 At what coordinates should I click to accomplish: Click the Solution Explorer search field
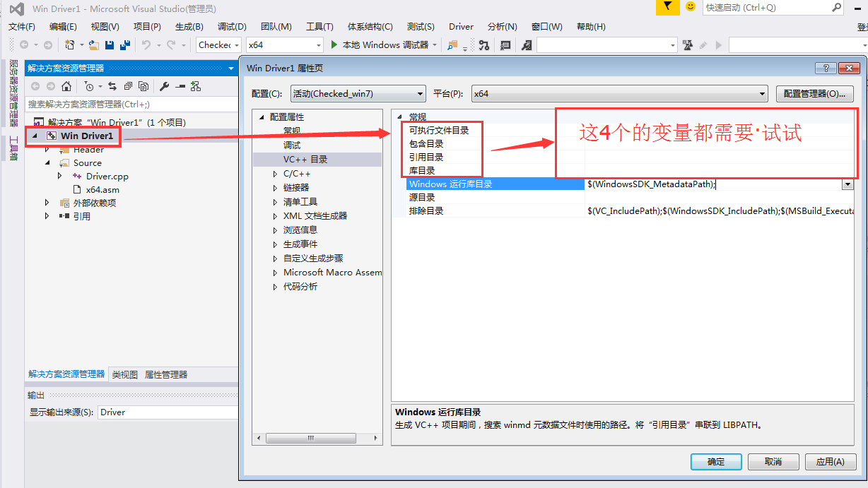[131, 104]
